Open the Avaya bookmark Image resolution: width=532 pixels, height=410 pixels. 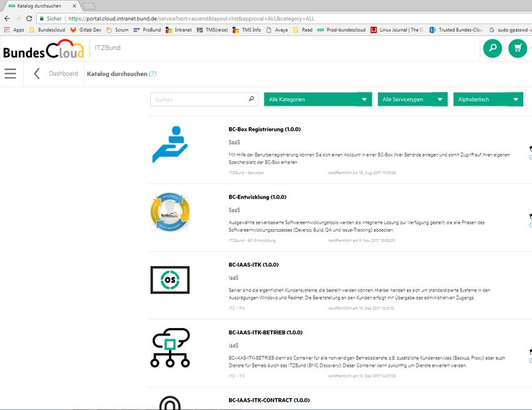(277, 30)
